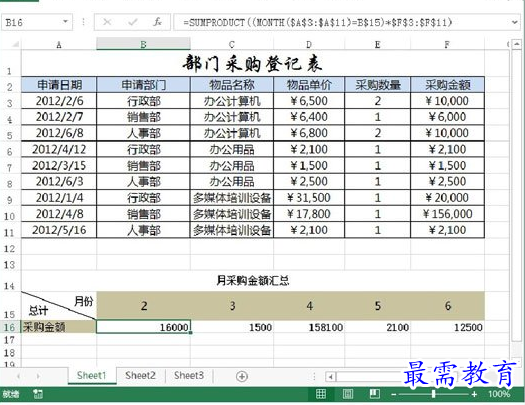Click 月采购金额汇总 heading cell
Screen dimensions: 525x405
pos(252,280)
